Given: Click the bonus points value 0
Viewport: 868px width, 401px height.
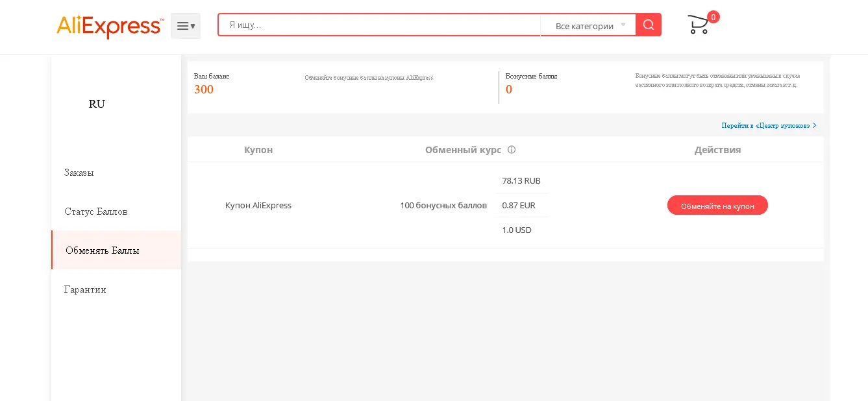Looking at the screenshot, I should 509,90.
